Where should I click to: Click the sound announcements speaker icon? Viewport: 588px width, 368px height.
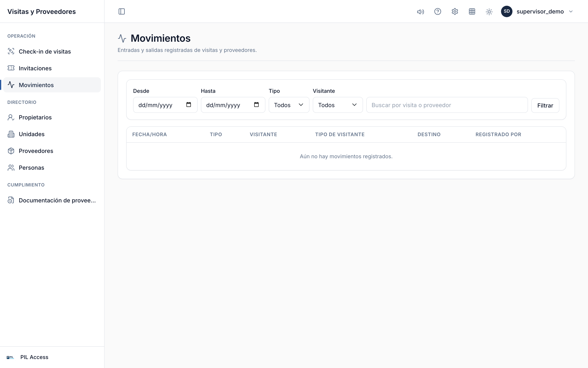point(420,12)
